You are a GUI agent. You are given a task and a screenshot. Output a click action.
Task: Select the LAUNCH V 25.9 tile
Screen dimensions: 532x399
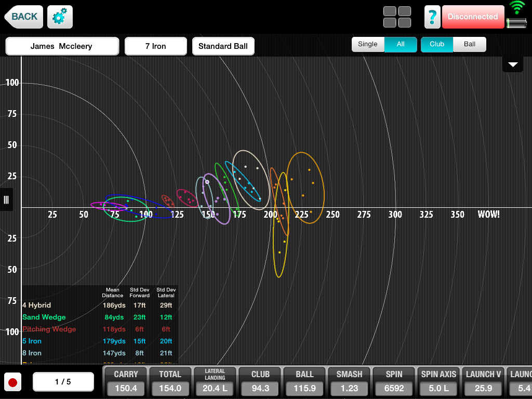click(484, 382)
